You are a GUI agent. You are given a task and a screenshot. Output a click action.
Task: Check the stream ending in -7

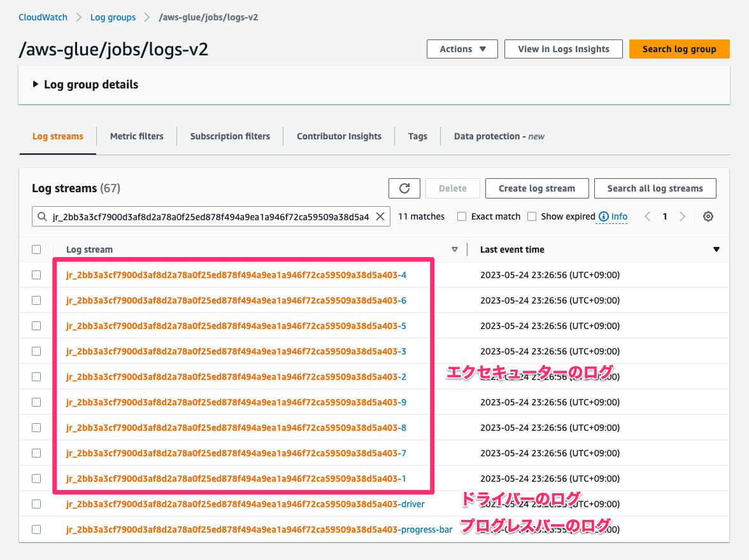click(x=36, y=453)
